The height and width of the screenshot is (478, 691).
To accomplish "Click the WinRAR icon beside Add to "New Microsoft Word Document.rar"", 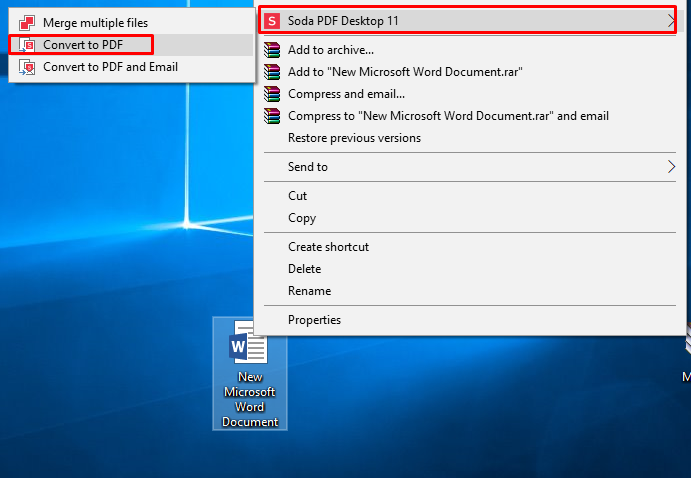I will point(272,72).
